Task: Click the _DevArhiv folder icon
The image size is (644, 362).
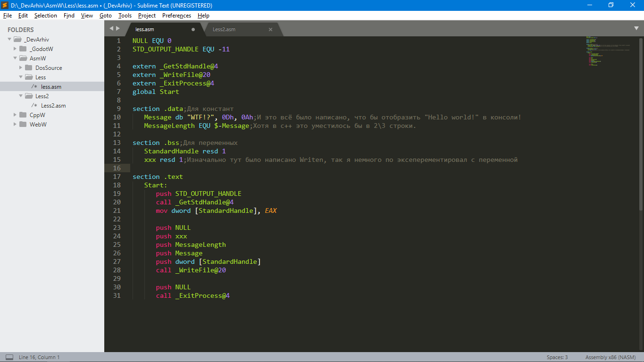Action: (x=17, y=39)
